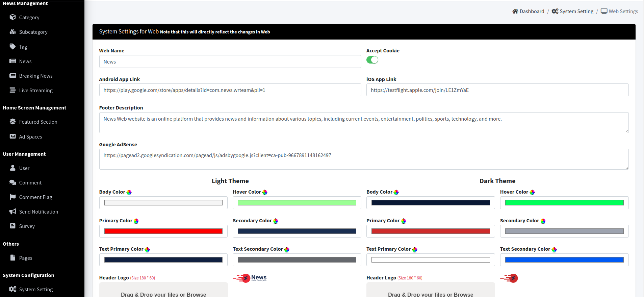
Task: Click the Dashboard home icon in breadcrumb
Action: tap(515, 11)
